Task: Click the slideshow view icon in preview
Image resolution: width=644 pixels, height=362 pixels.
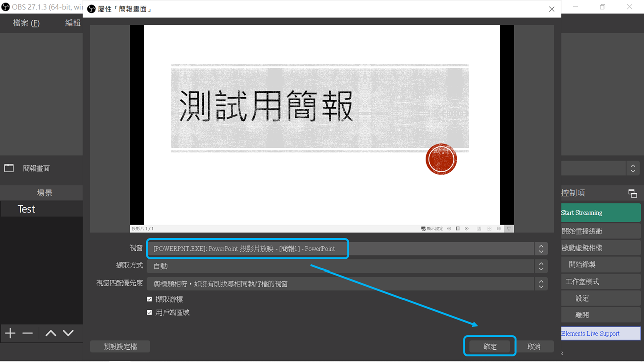Action: [x=509, y=229]
